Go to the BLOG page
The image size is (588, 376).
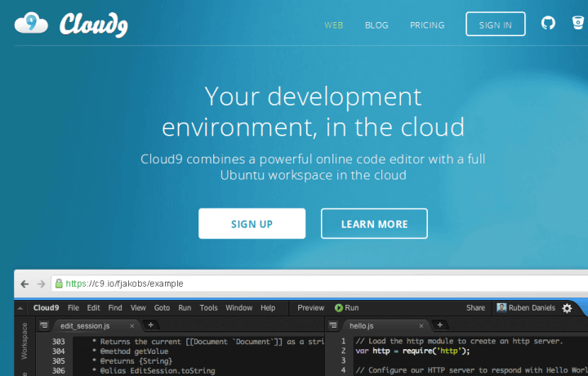[376, 25]
